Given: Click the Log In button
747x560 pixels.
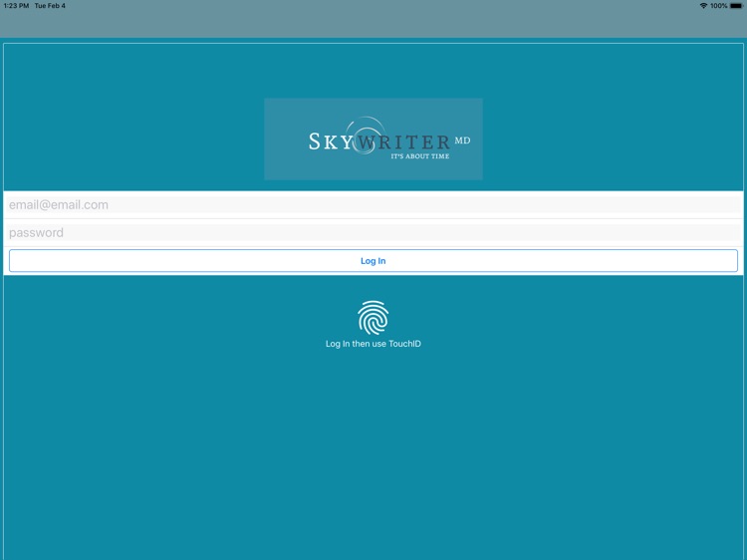Looking at the screenshot, I should [373, 261].
